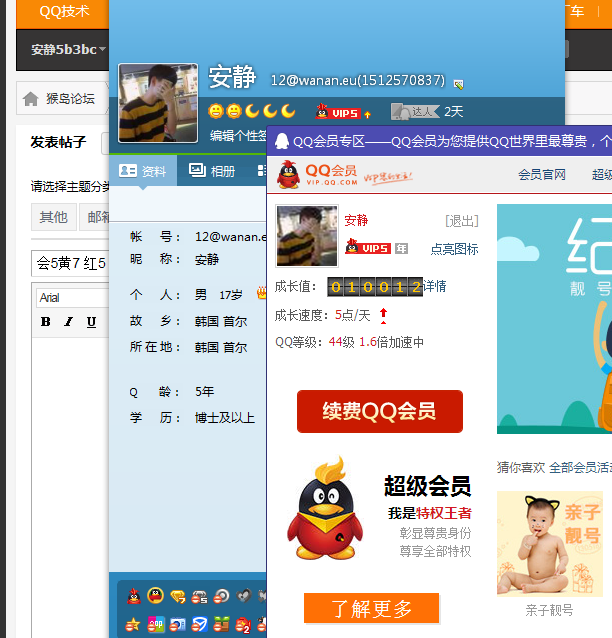Click the 了解更多 orange button
The width and height of the screenshot is (612, 638).
372,608
